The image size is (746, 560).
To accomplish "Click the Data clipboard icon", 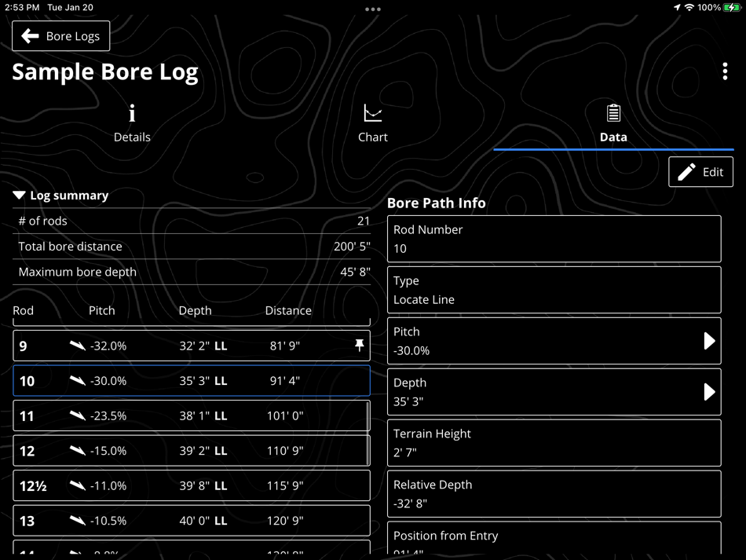I will [x=613, y=113].
